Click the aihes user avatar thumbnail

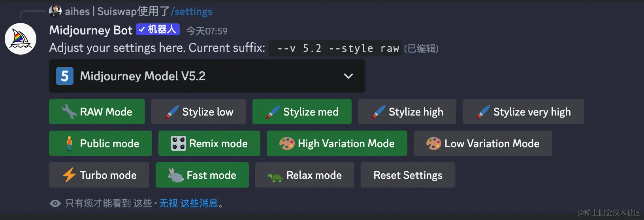point(55,11)
